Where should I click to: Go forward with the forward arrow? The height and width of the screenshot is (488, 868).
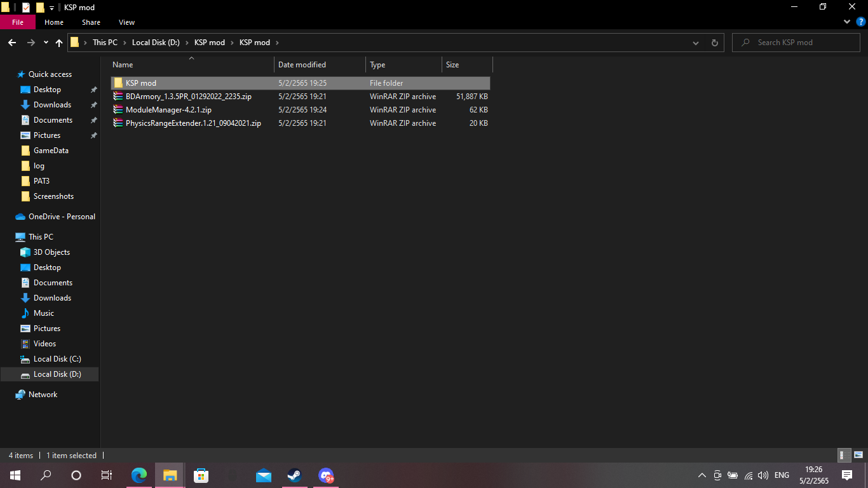[x=31, y=43]
